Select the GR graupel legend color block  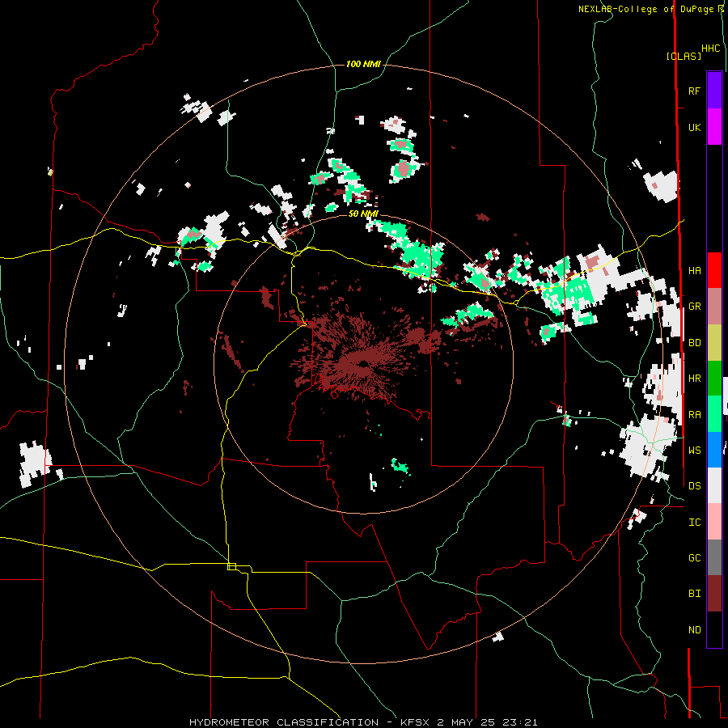click(714, 306)
